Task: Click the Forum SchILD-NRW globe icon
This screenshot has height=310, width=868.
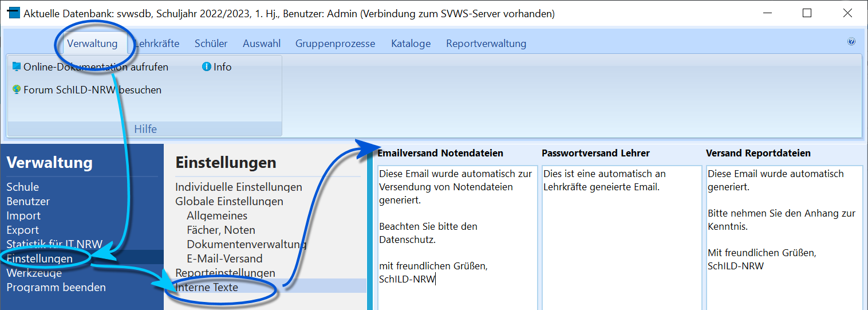Action: pyautogui.click(x=17, y=89)
